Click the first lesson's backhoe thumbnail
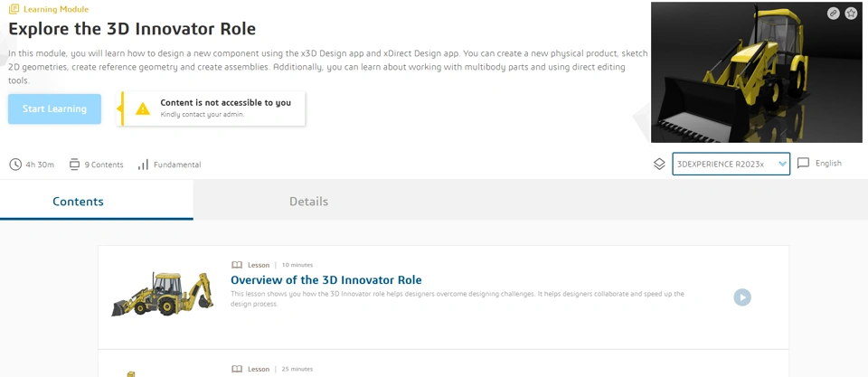This screenshot has height=377, width=868. [161, 295]
